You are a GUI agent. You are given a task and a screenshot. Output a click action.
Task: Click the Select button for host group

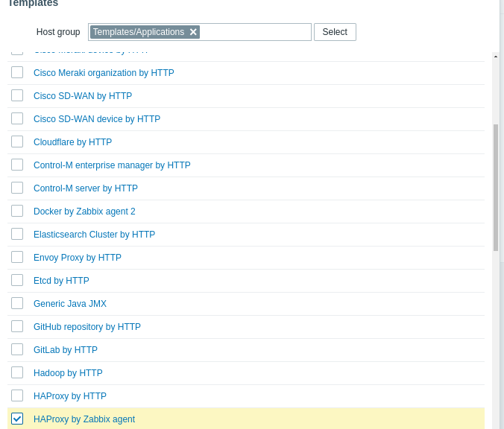[335, 32]
